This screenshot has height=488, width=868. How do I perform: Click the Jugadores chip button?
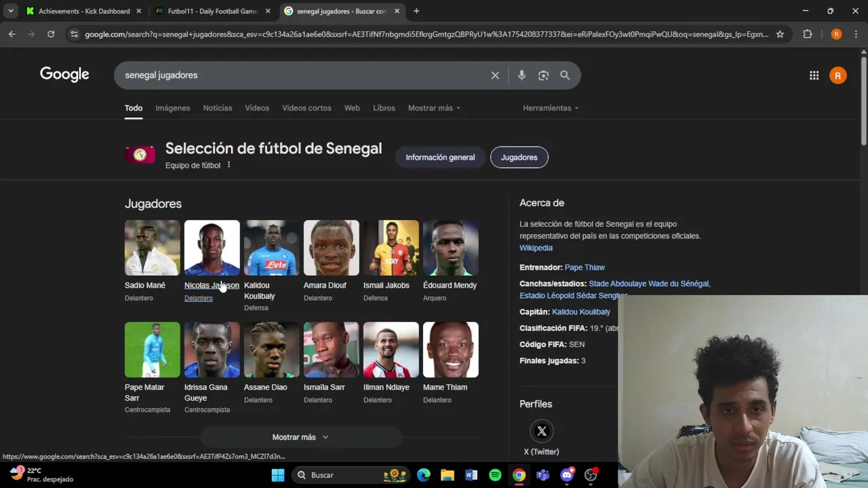[519, 157]
